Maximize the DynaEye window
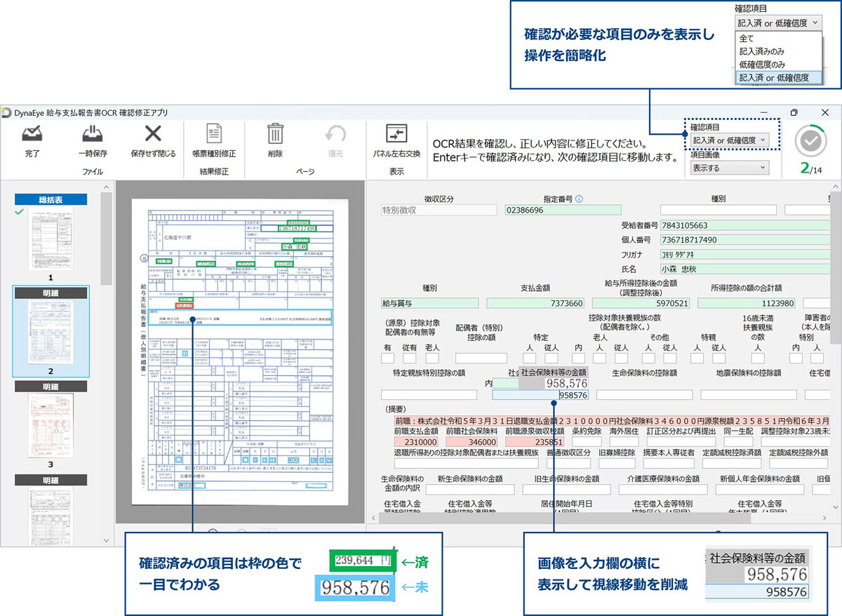The height and width of the screenshot is (616, 842). tap(794, 112)
